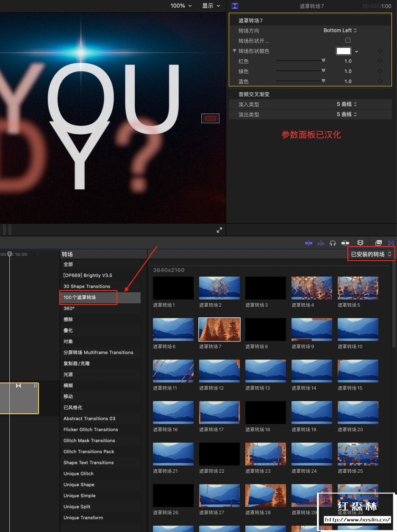Open the 已安装的转场 filter dropdown
The height and width of the screenshot is (532, 397).
[x=371, y=254]
